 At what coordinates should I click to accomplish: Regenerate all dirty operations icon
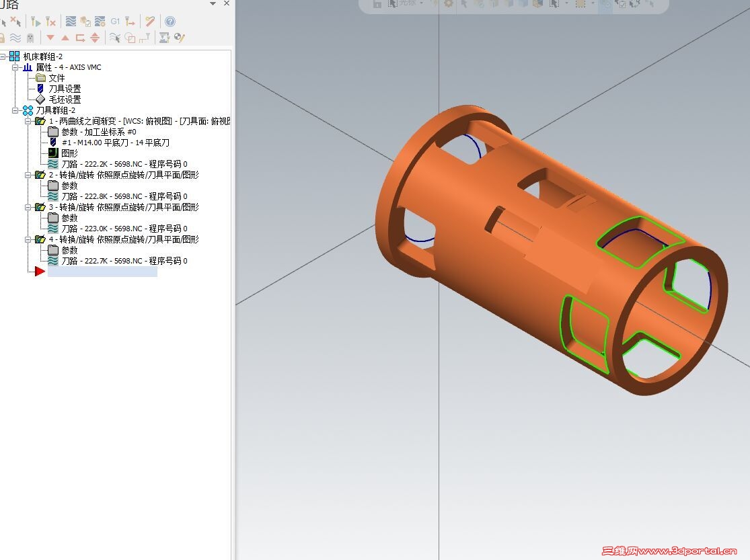click(50, 22)
